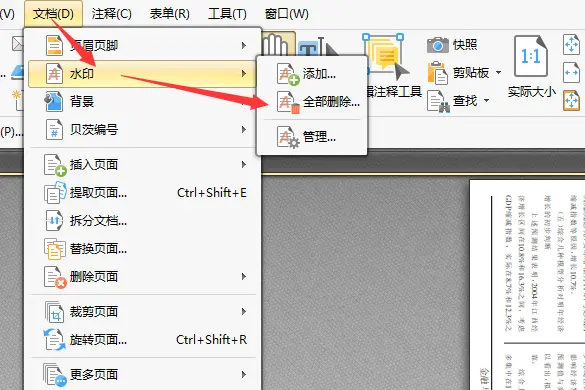Expand the 查找 dropdown arrow

coord(486,100)
